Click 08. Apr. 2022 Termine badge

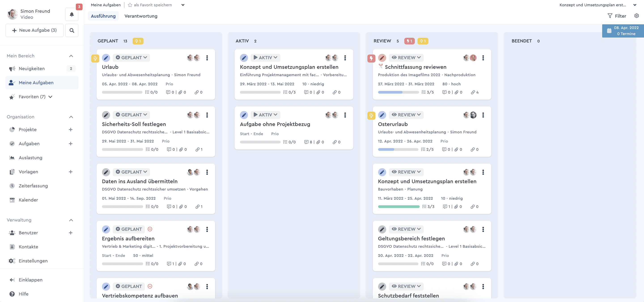[x=623, y=31]
